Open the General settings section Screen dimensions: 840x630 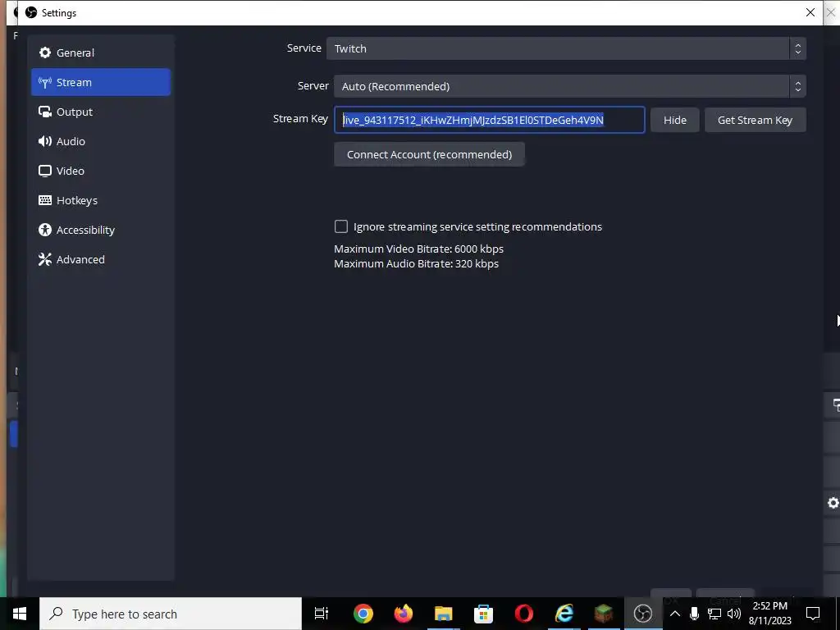click(101, 52)
